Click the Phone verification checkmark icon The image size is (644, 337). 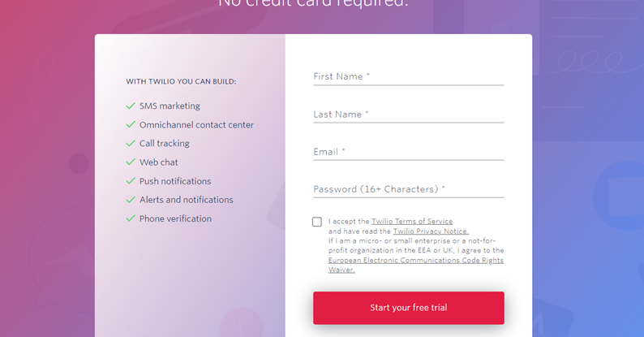coord(131,218)
